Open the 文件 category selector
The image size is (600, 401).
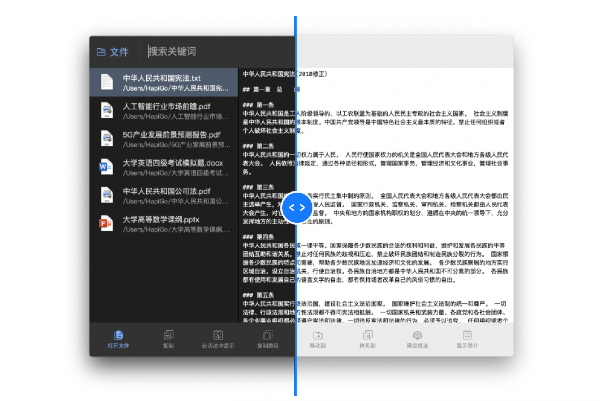(112, 52)
